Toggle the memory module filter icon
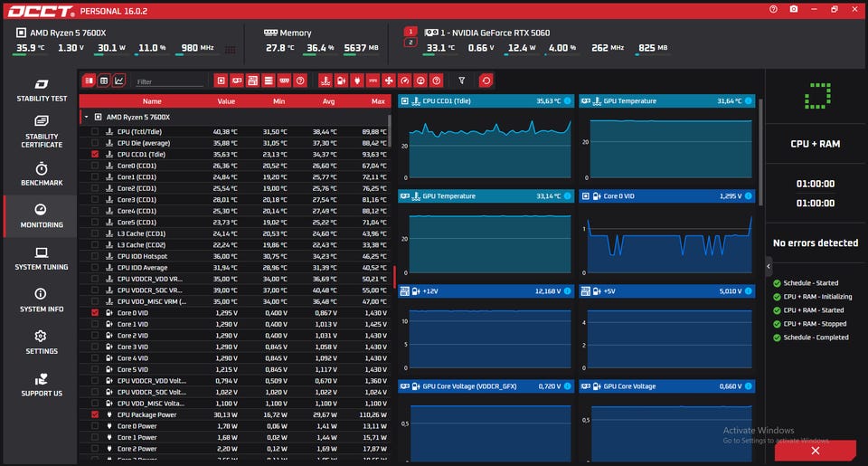The width and height of the screenshot is (868, 466). click(x=285, y=81)
